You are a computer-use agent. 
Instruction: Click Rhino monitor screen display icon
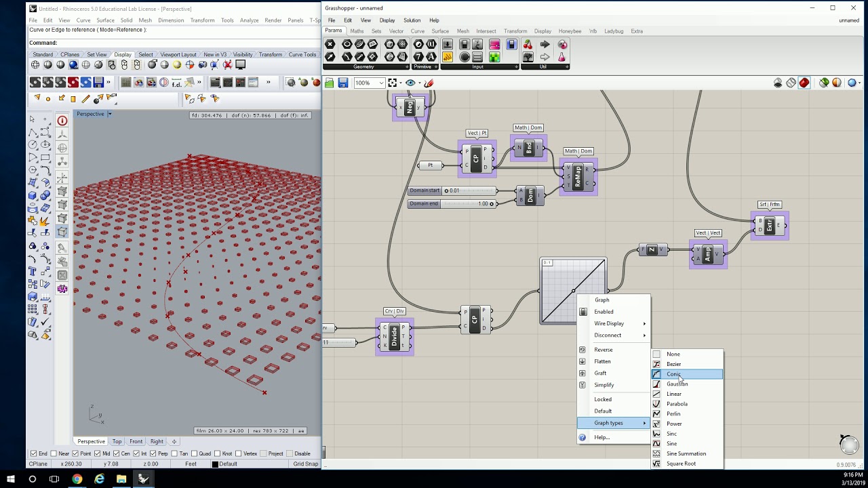pyautogui.click(x=240, y=65)
